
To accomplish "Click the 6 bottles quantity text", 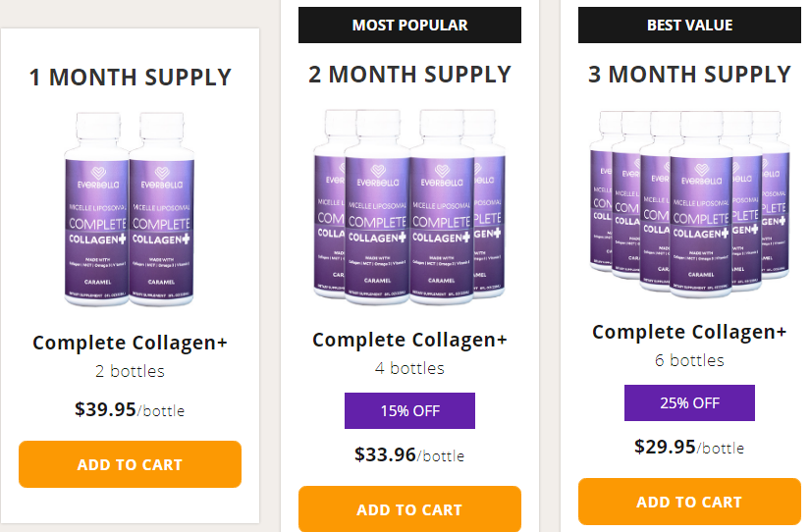I will [689, 360].
